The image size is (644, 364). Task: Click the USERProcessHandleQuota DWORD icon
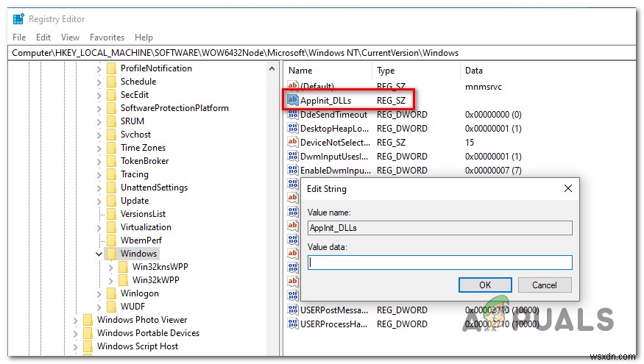click(x=292, y=324)
